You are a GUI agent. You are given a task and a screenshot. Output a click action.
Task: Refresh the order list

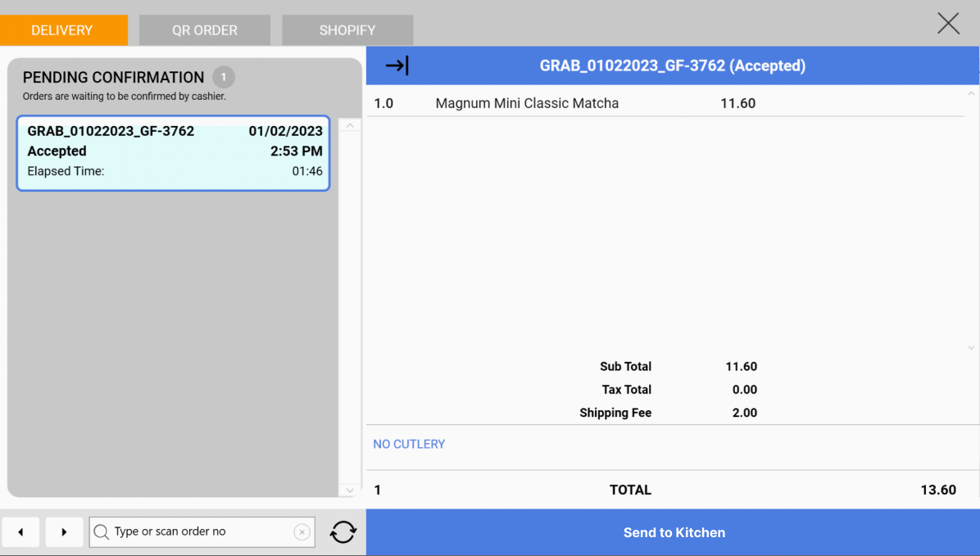coord(343,532)
